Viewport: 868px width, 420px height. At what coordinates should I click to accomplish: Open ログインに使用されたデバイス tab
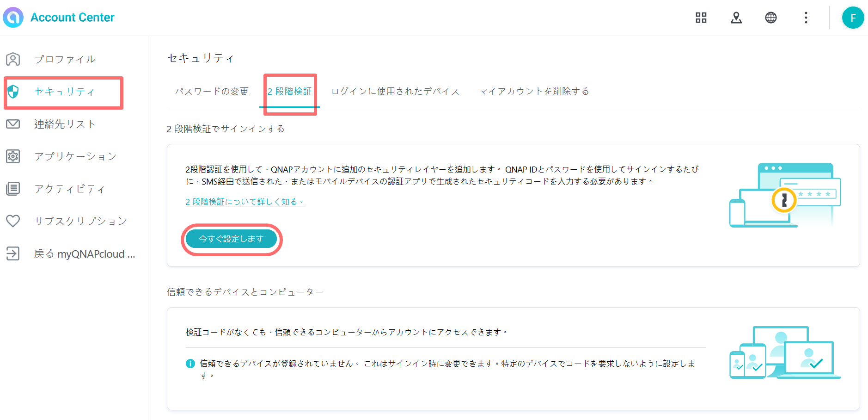coord(395,92)
